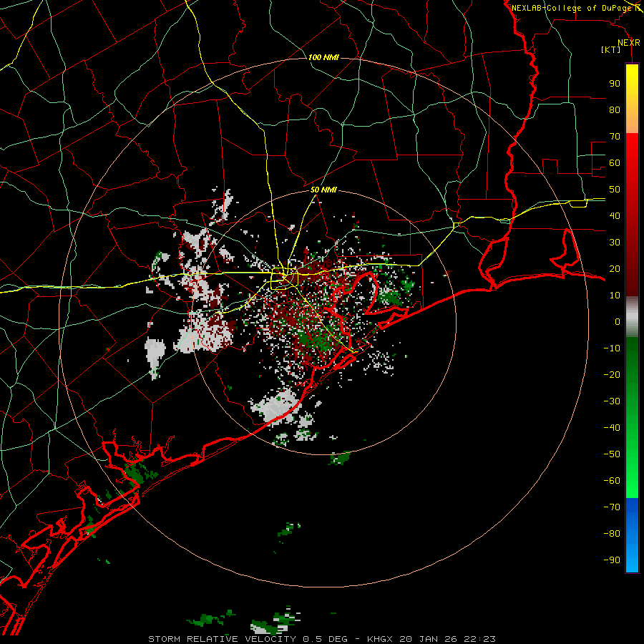Select the 80 value on the velocity scale
Screen dimensions: 644x644
[615, 109]
